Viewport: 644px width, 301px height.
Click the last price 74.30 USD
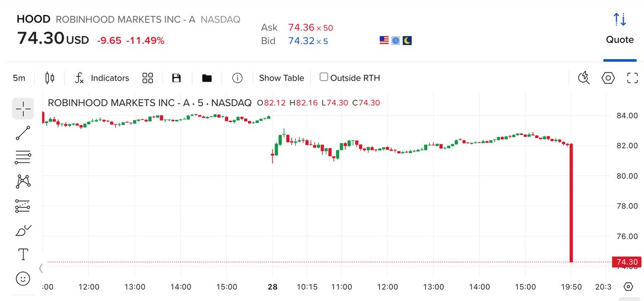[53, 39]
